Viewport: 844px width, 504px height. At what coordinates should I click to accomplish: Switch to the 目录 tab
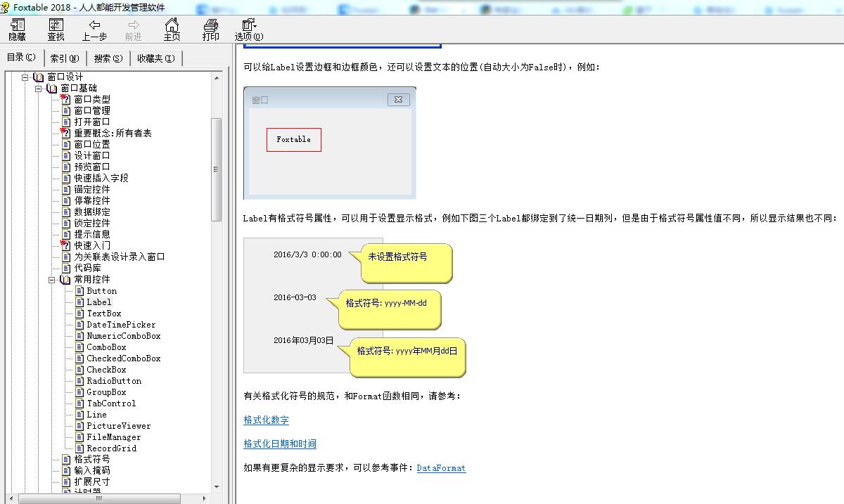[x=21, y=57]
